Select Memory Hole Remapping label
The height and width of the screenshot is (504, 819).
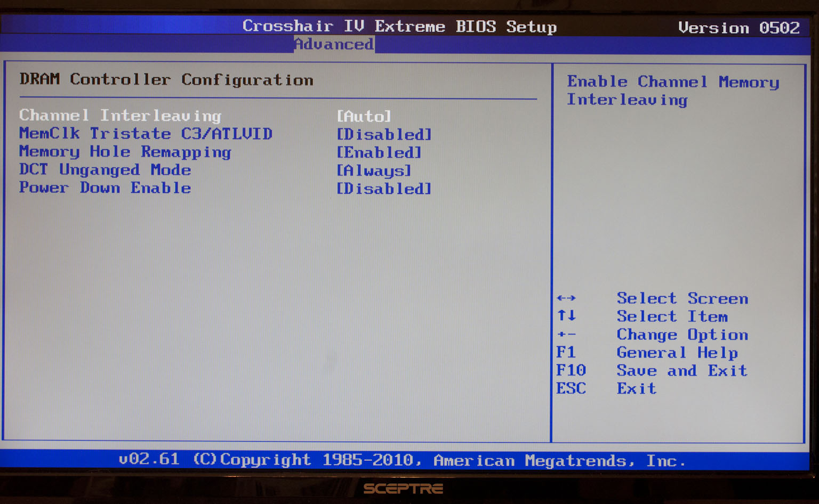125,152
